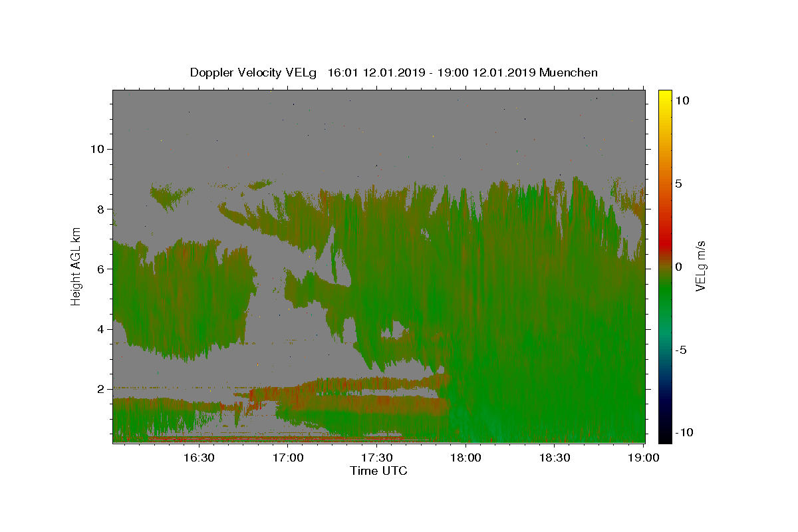Click the 18:30 time tick label
Viewport: 798px width, 532px height.
pyautogui.click(x=555, y=458)
